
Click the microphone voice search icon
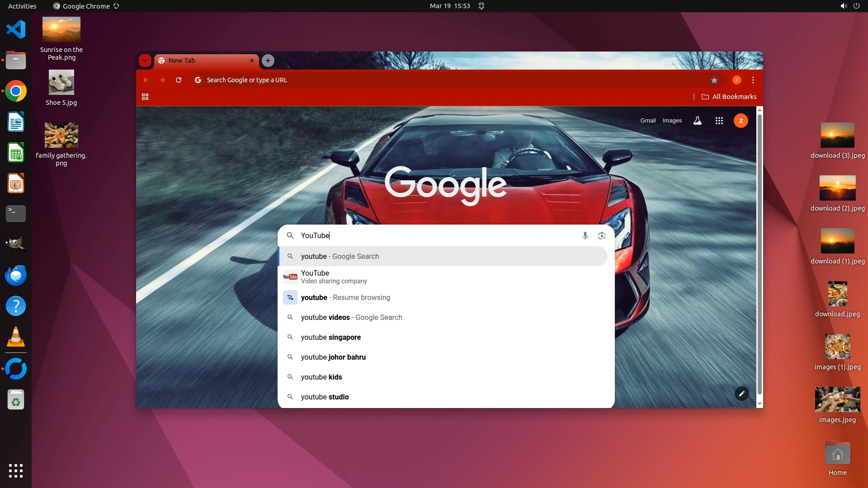(x=585, y=235)
